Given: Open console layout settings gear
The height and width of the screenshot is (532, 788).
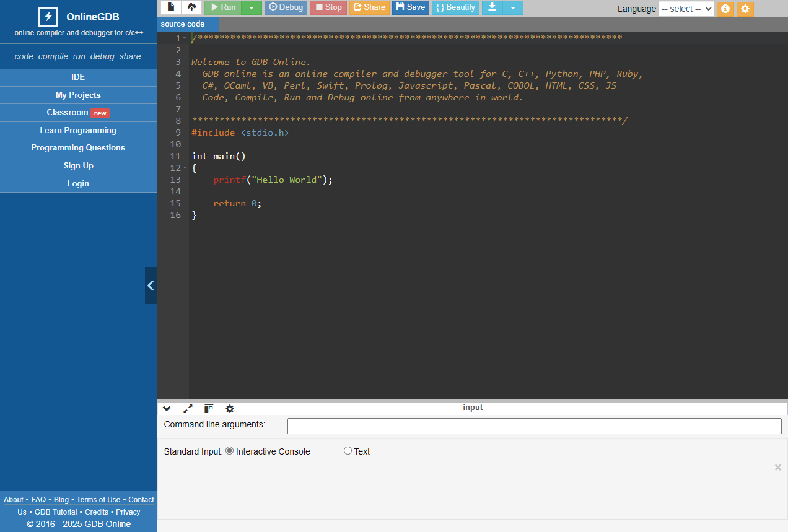Looking at the screenshot, I should pos(230,408).
